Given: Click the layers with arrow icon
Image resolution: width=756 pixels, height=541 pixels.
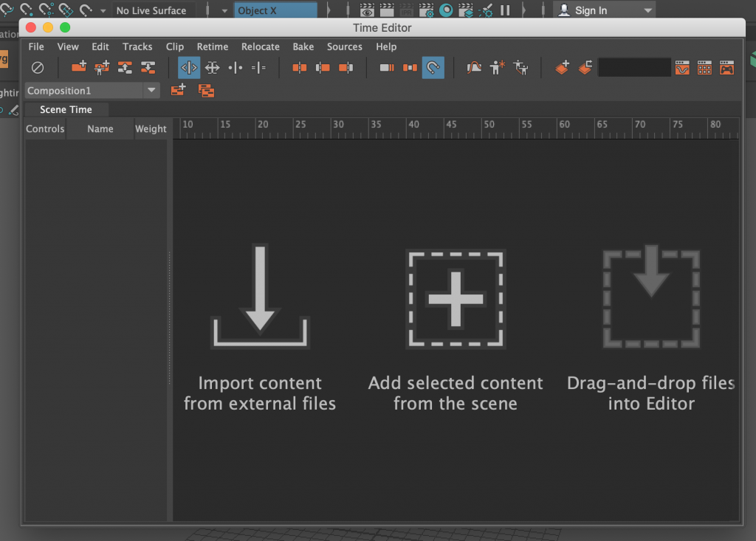Looking at the screenshot, I should pos(585,67).
